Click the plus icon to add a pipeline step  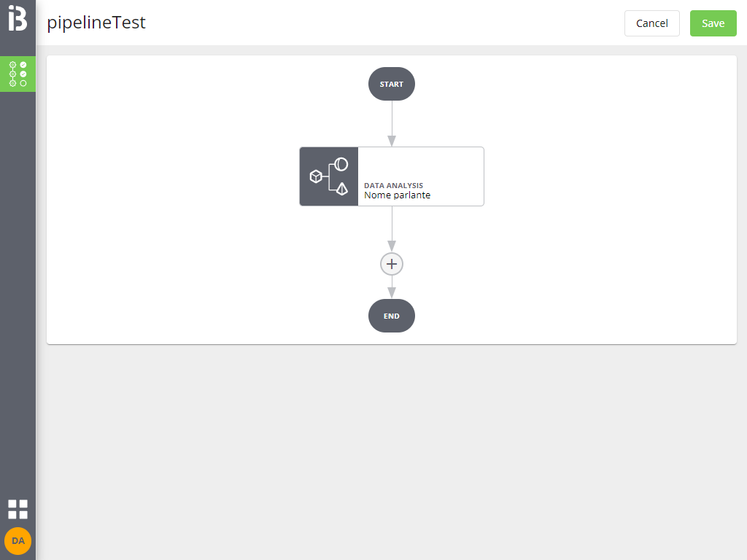(392, 264)
